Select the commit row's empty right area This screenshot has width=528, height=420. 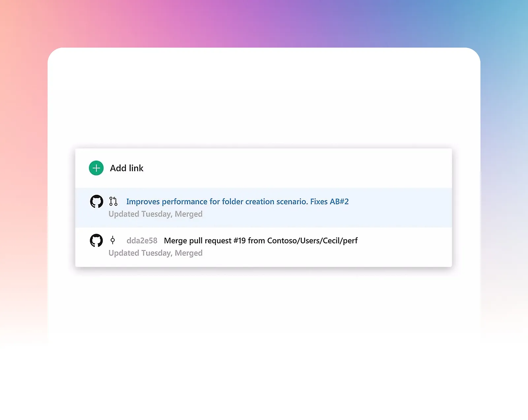(x=405, y=247)
